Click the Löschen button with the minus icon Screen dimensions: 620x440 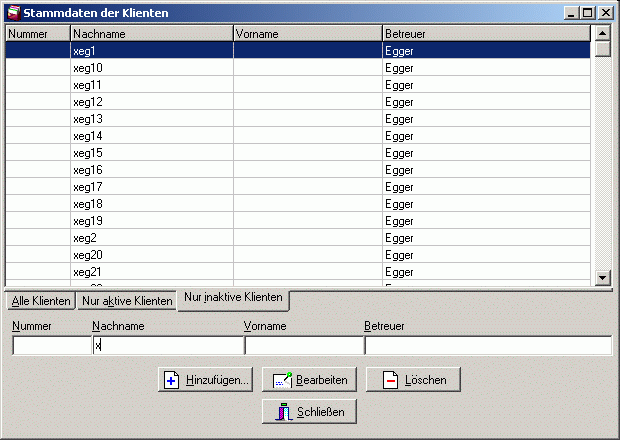pos(413,380)
